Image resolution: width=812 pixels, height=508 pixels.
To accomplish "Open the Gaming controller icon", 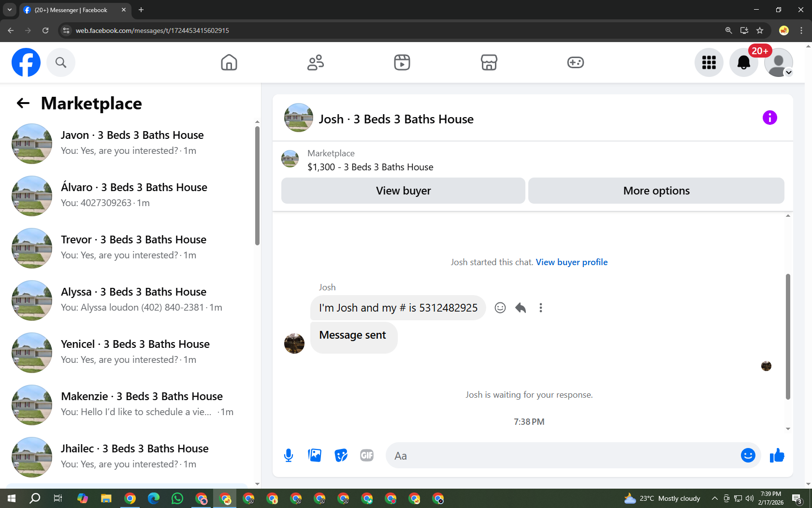I will pyautogui.click(x=576, y=62).
